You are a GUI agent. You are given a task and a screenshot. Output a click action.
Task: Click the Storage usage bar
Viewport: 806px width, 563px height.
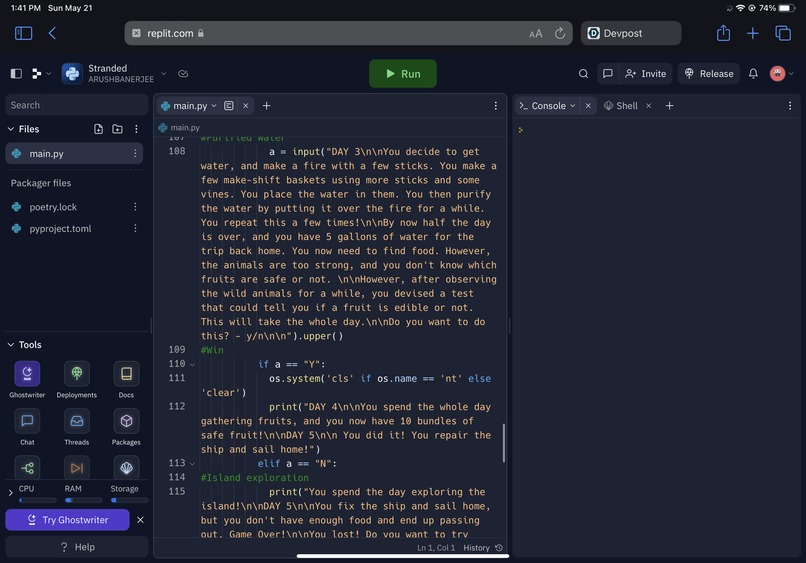[x=129, y=500]
